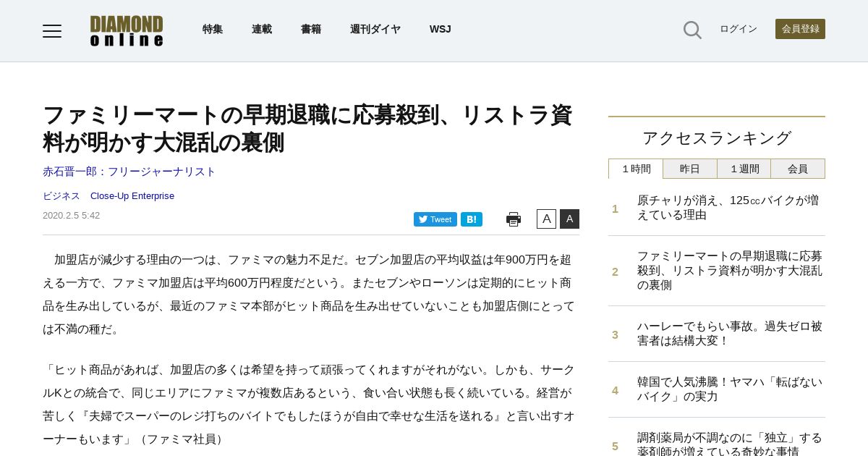868x456 pixels.
Task: Open ranking article about 125ccバイク
Action: coord(728,208)
